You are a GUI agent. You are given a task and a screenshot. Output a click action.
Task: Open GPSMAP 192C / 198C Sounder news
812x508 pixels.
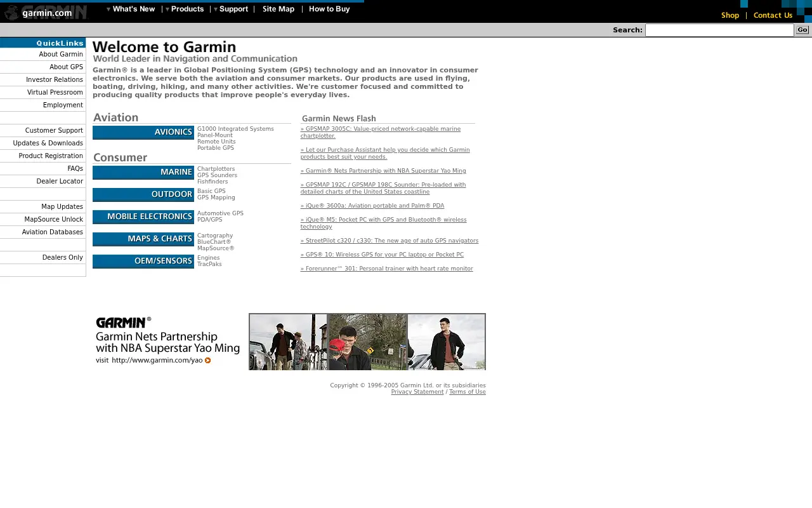[x=383, y=188]
